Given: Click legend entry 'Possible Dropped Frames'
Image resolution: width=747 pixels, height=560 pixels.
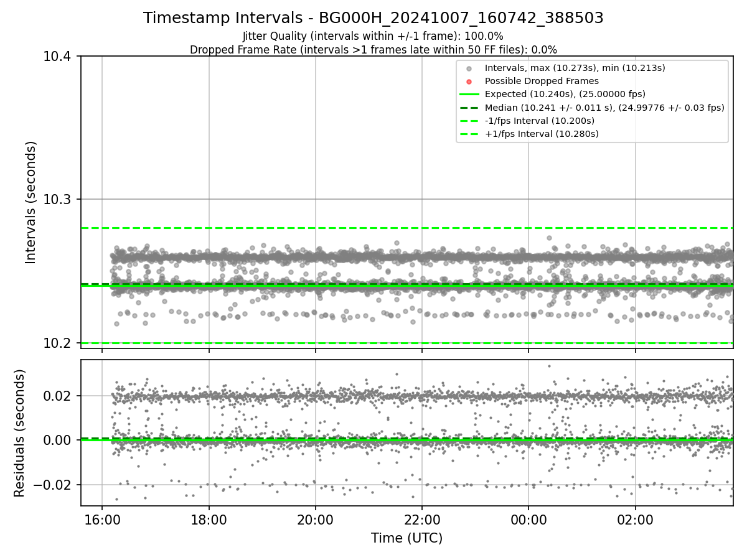Looking at the screenshot, I should [x=542, y=81].
